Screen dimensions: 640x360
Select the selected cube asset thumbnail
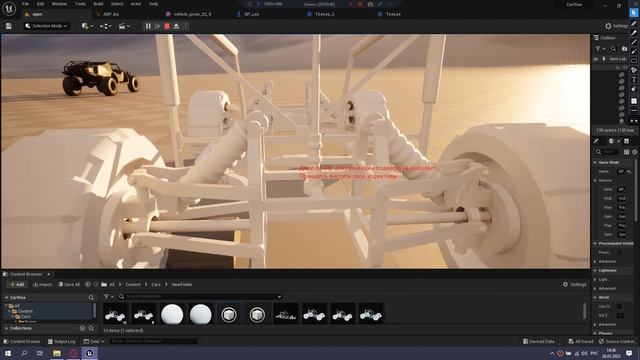pyautogui.click(x=229, y=314)
